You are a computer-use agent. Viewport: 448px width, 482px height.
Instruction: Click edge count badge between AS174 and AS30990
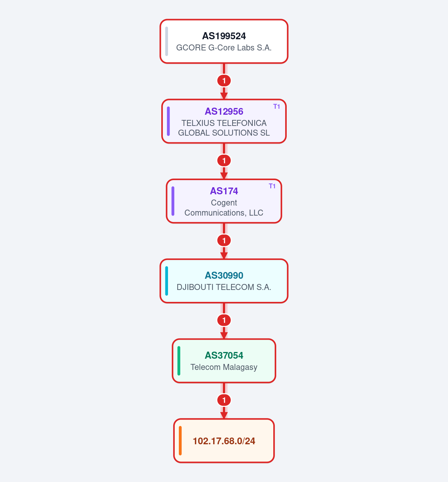[x=224, y=241]
